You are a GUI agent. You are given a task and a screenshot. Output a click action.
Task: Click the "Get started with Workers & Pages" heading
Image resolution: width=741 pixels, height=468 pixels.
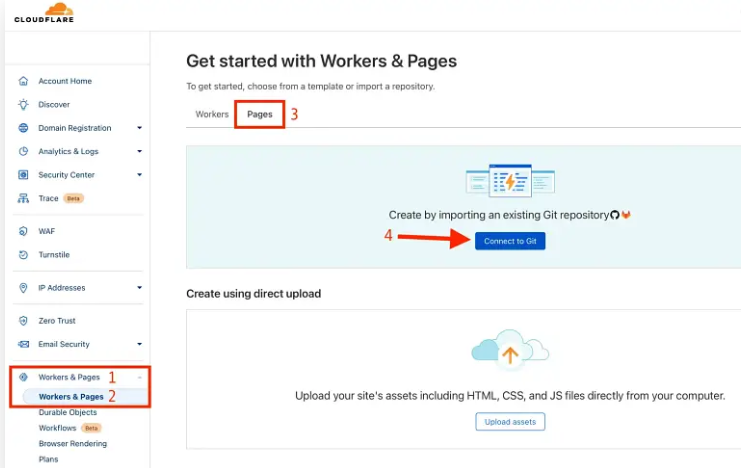pos(321,61)
